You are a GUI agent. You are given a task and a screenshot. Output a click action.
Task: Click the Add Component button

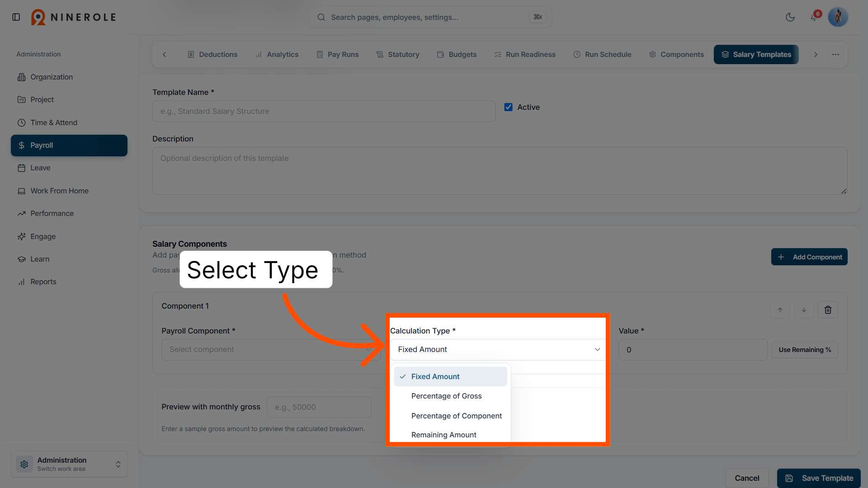click(809, 257)
